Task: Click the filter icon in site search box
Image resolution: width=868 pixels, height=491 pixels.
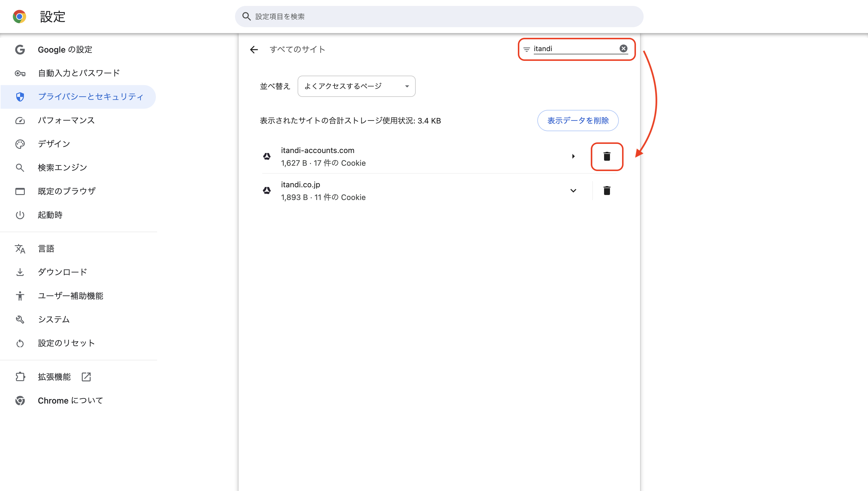Action: [527, 49]
